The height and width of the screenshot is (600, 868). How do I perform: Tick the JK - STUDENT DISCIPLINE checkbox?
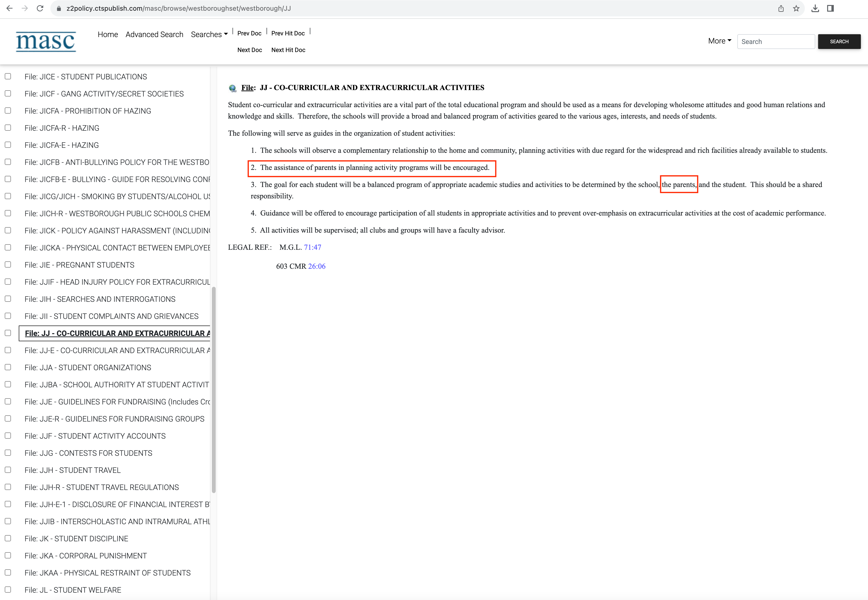8,538
